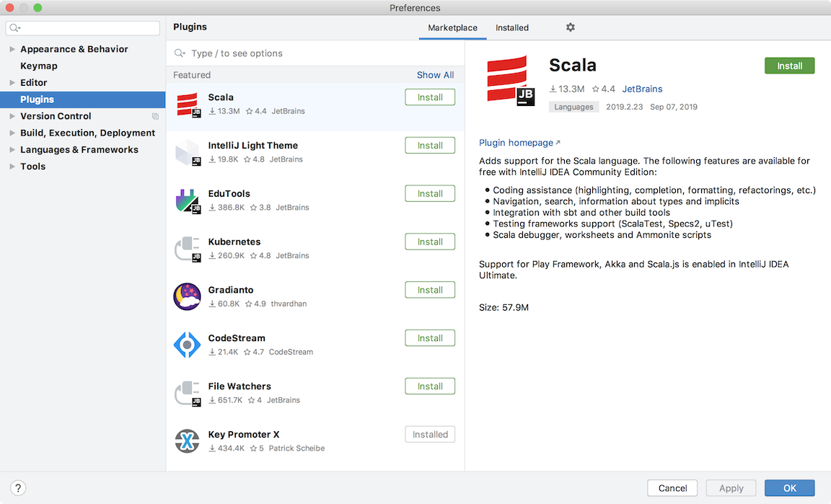The height and width of the screenshot is (504, 831).
Task: Open the Scala plugin homepage link
Action: pos(514,142)
